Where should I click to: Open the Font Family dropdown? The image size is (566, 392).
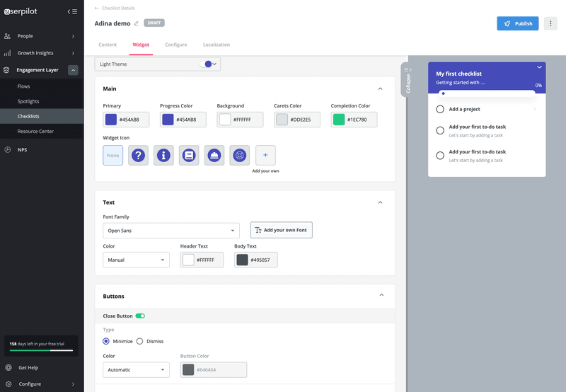[x=171, y=231]
